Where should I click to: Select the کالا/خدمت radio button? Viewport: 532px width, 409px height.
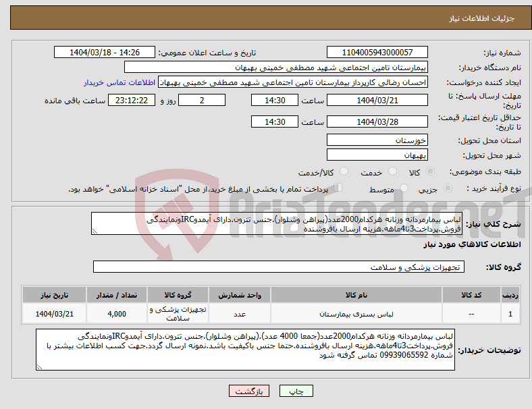click(x=344, y=171)
